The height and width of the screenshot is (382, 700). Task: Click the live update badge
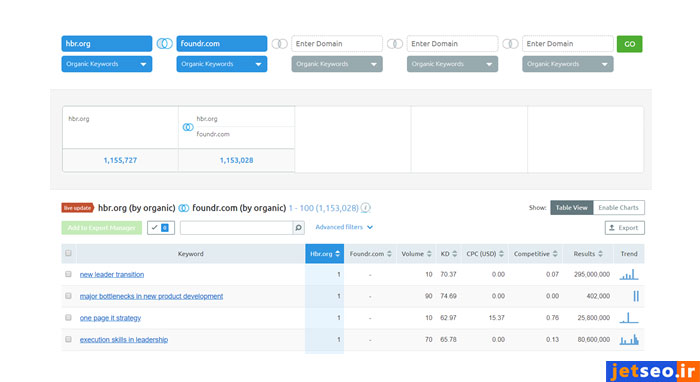(78, 208)
